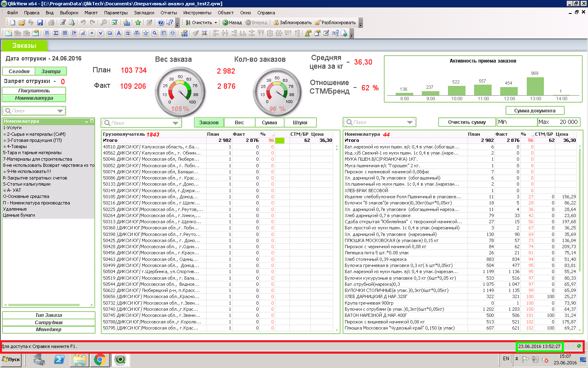Open the Закладки menu
The image size is (588, 368).
[144, 13]
